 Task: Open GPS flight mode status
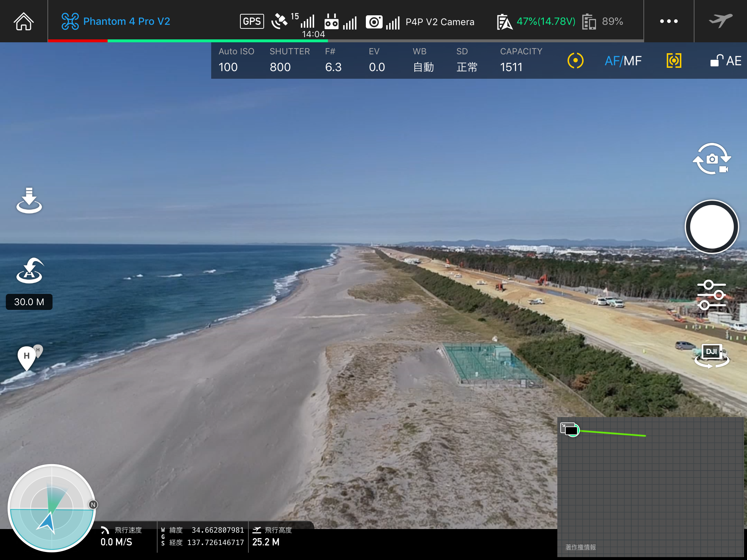click(x=252, y=21)
